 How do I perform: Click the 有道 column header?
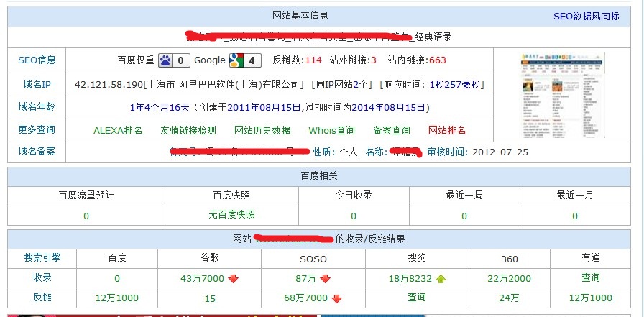(x=591, y=258)
